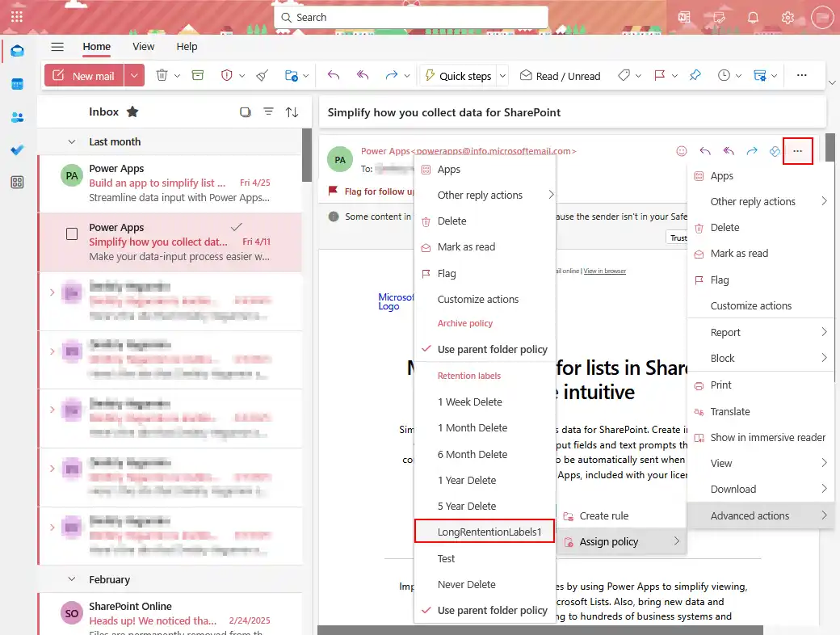840x635 pixels.
Task: Collapse the Last month group
Action: coord(71,141)
